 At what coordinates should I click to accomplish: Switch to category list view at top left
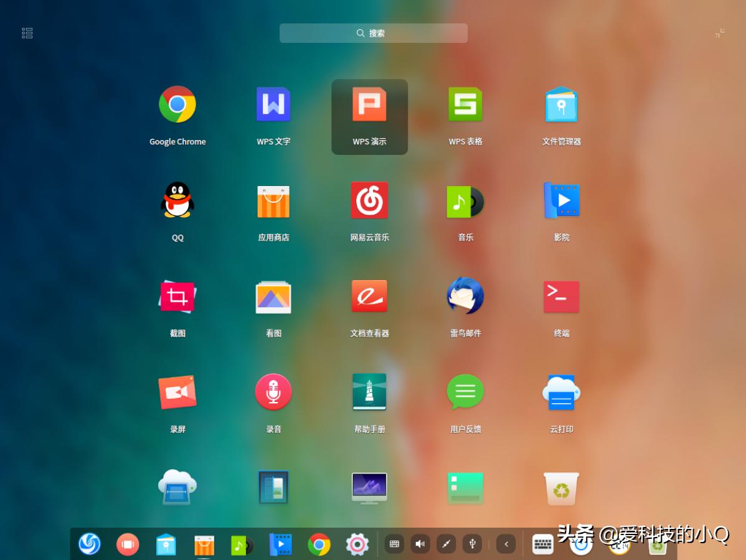[27, 32]
